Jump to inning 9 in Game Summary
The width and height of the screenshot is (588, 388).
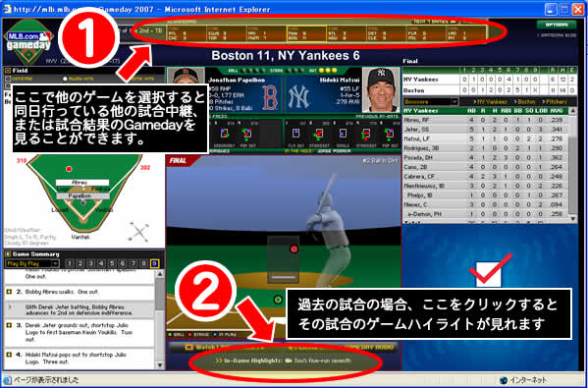(154, 264)
